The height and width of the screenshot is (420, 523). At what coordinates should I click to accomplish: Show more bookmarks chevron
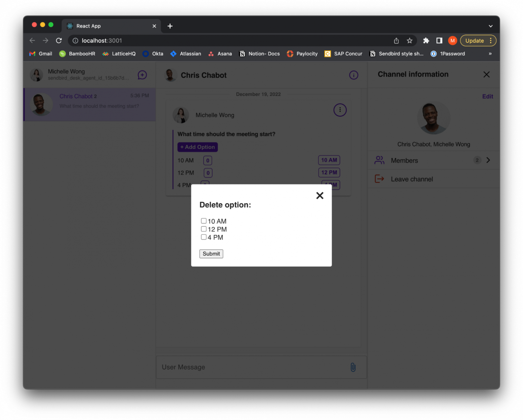tap(490, 54)
